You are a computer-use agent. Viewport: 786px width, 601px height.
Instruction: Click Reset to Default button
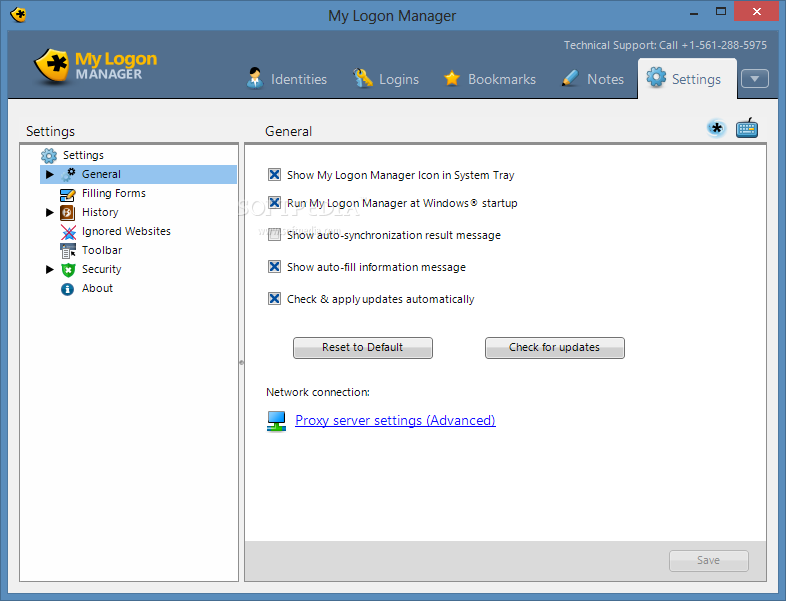pyautogui.click(x=363, y=347)
